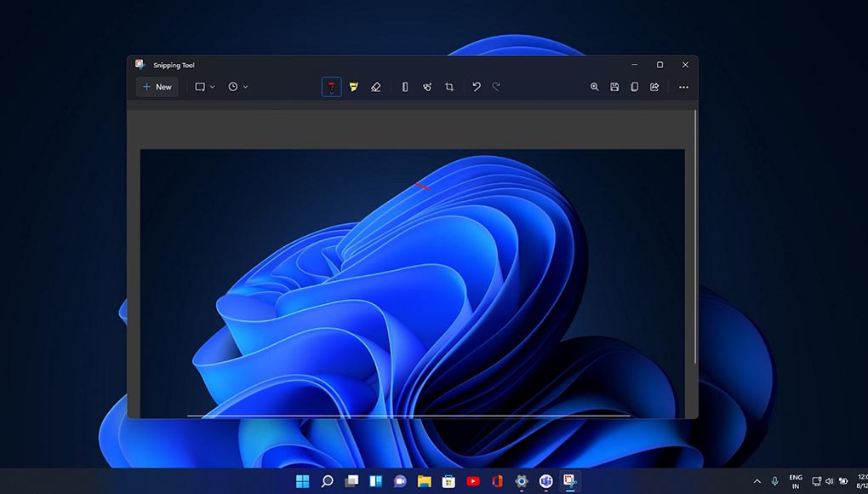Maximize the Snipping Tool window

[660, 65]
